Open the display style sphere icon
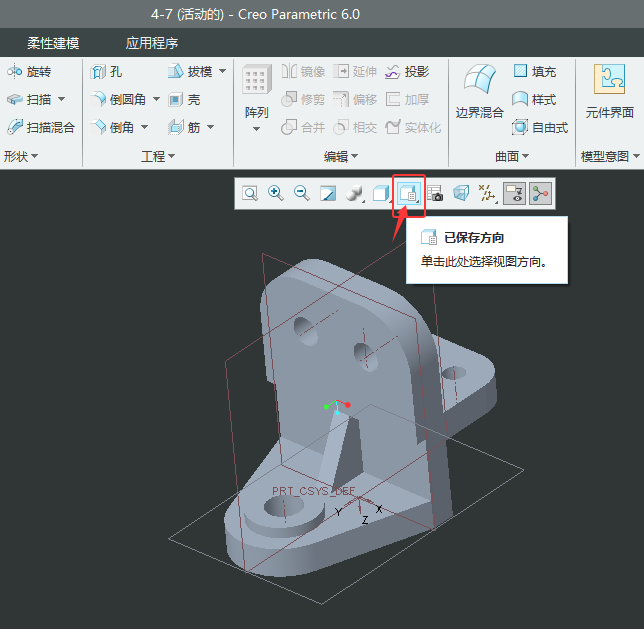Viewport: 644px width, 629px height. [x=354, y=193]
